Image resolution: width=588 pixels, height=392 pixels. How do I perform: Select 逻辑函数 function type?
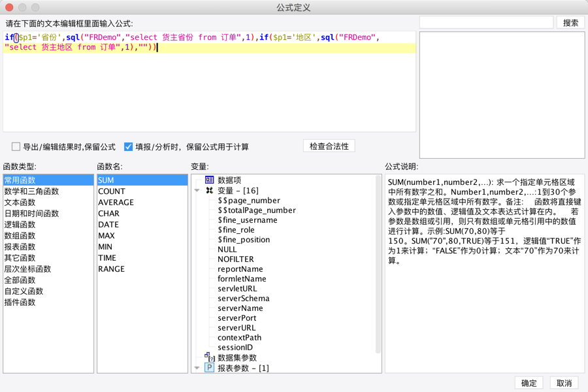pyautogui.click(x=48, y=224)
